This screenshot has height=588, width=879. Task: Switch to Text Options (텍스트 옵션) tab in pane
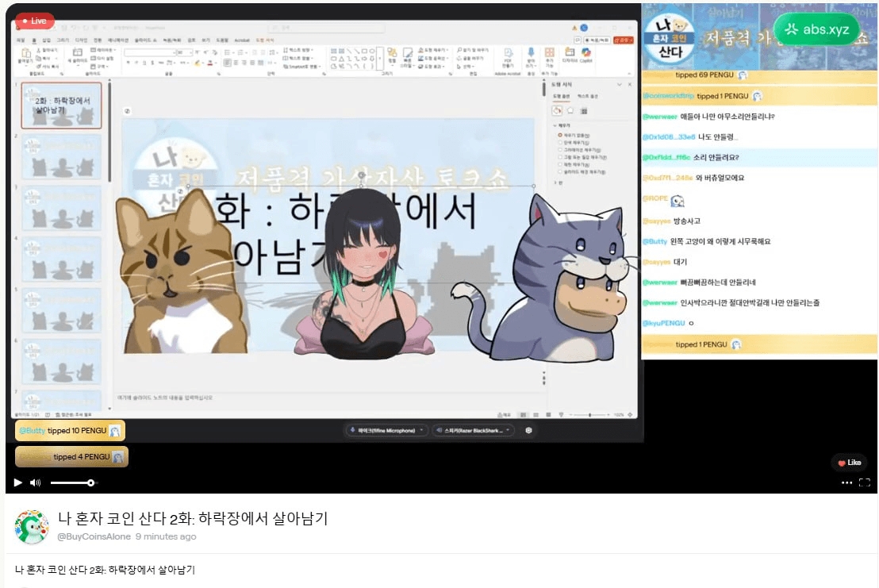588,96
